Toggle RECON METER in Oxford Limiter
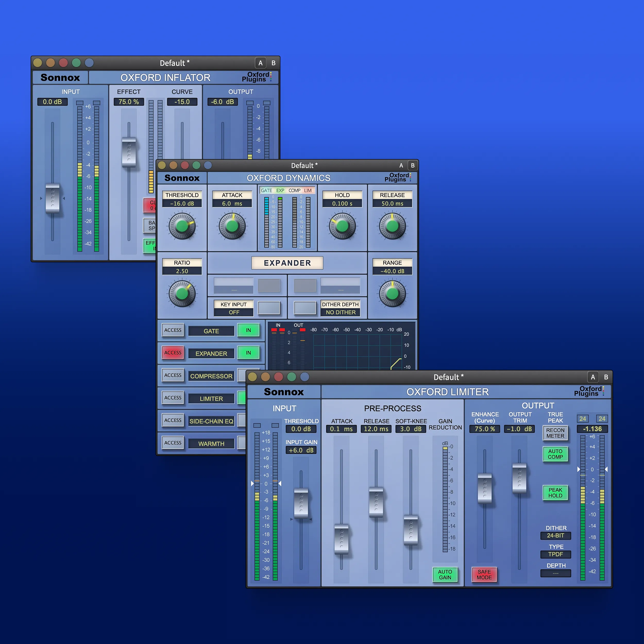The height and width of the screenshot is (644, 644). 555,433
